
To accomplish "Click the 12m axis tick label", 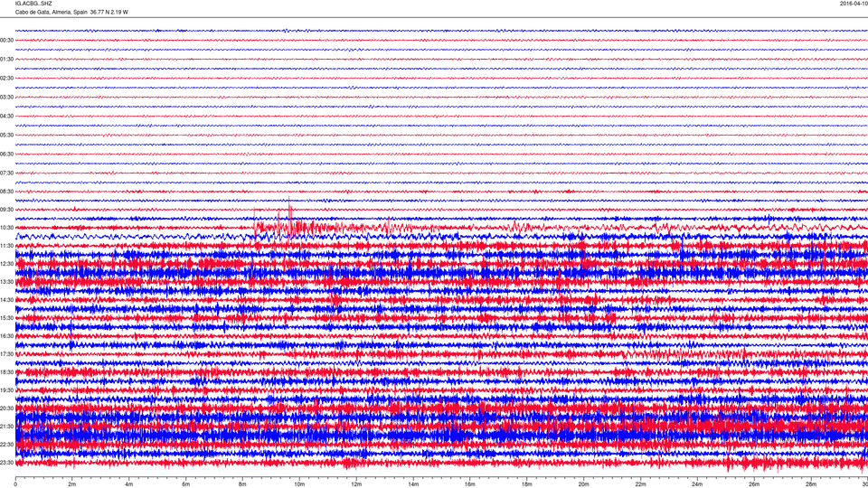I will point(356,484).
